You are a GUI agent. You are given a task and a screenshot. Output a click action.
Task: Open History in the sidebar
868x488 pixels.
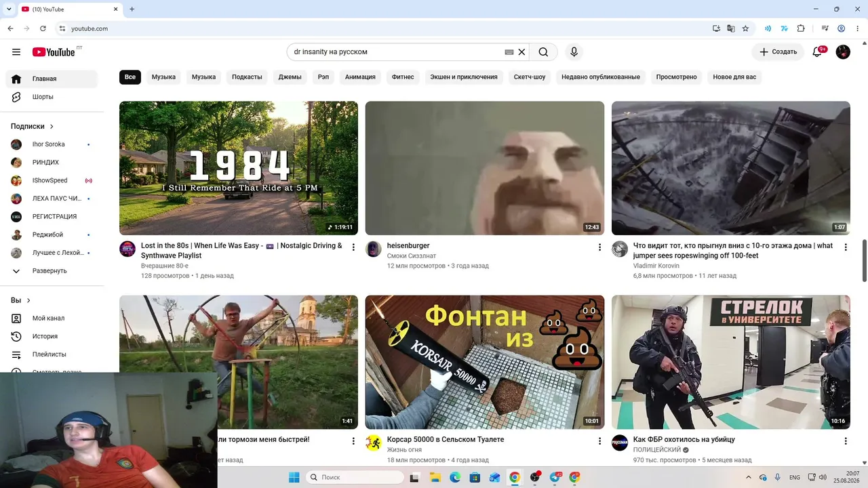[x=52, y=336]
